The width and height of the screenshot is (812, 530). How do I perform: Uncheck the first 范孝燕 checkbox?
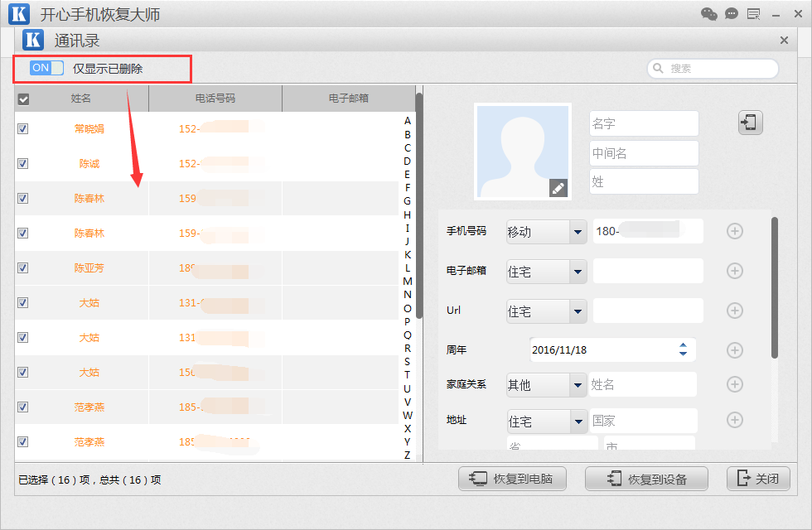[x=23, y=407]
